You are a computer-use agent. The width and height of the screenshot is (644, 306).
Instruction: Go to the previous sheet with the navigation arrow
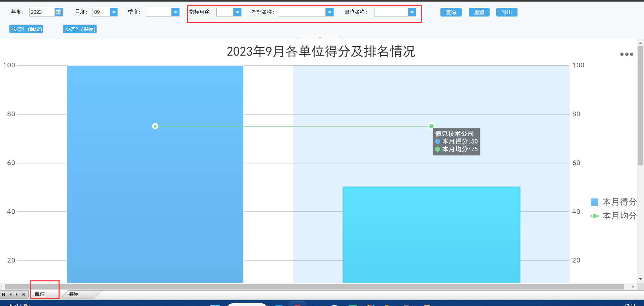click(x=10, y=294)
